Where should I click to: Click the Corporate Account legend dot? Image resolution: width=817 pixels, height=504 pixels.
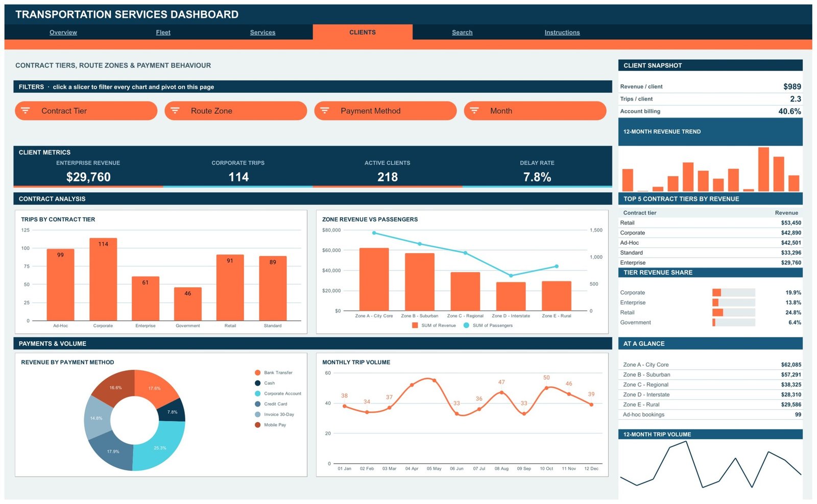tap(258, 394)
